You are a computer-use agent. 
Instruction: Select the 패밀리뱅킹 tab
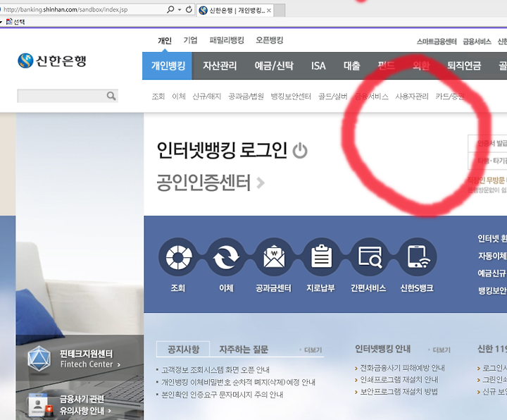(227, 40)
